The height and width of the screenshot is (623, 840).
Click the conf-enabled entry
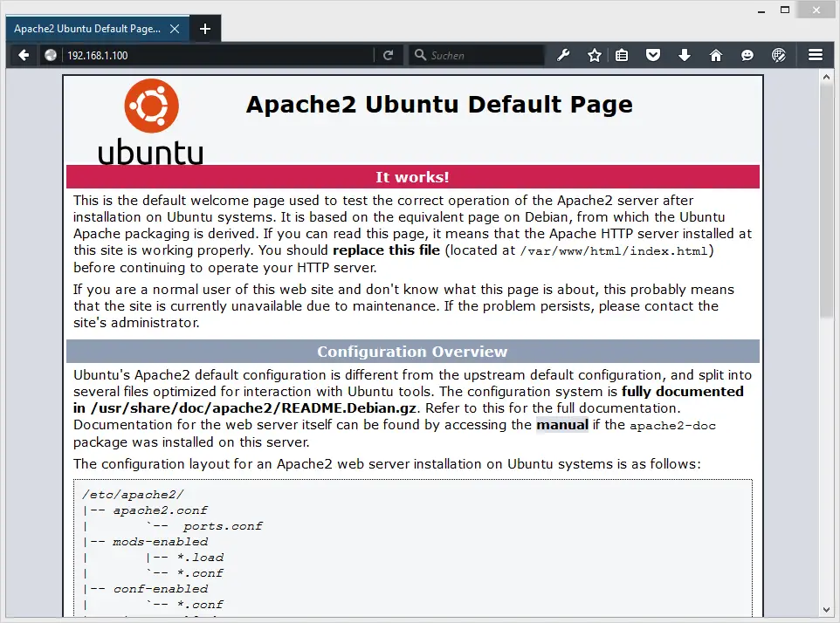click(160, 589)
